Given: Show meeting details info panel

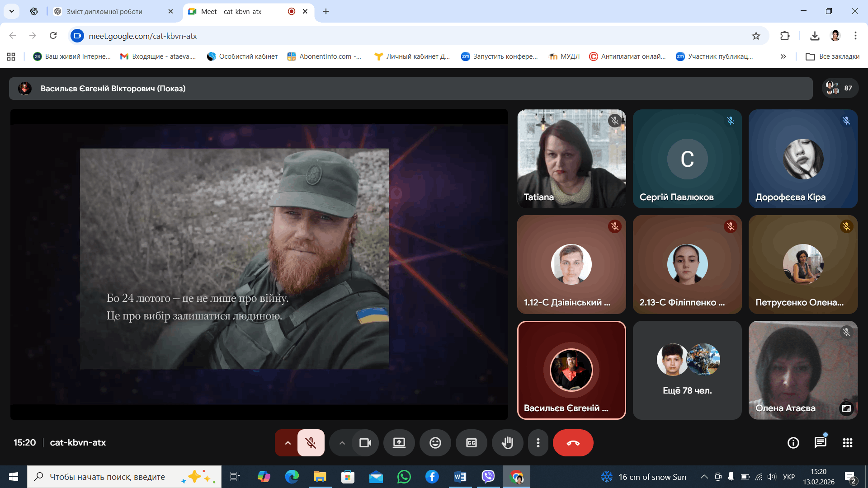Looking at the screenshot, I should 793,443.
